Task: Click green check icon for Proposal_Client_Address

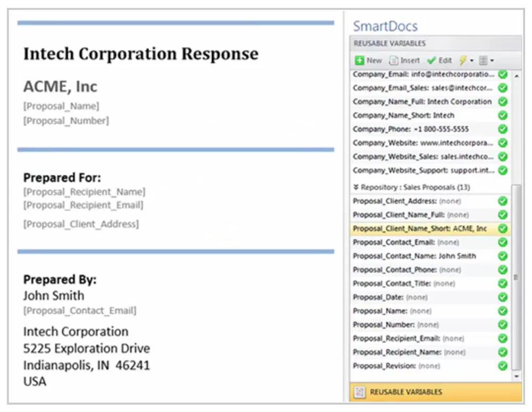Action: [x=503, y=201]
